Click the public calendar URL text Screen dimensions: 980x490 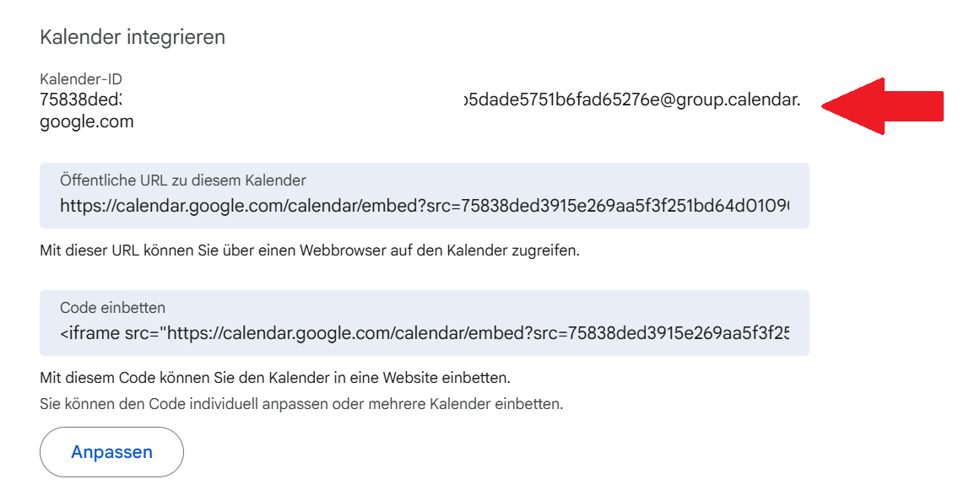pyautogui.click(x=422, y=205)
